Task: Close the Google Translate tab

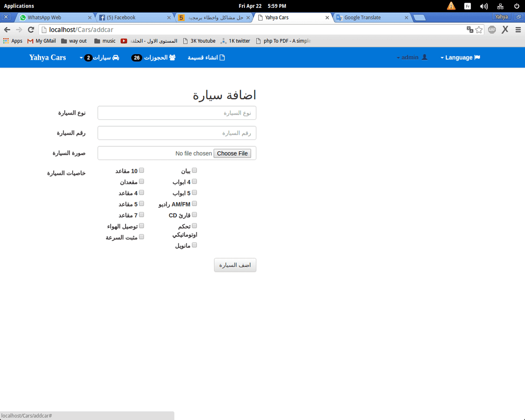Action: click(406, 17)
